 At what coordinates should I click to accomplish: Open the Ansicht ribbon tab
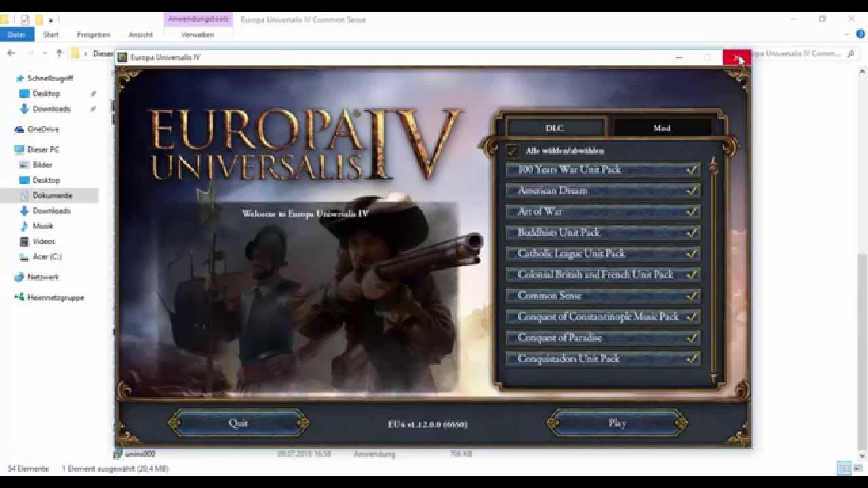click(140, 34)
